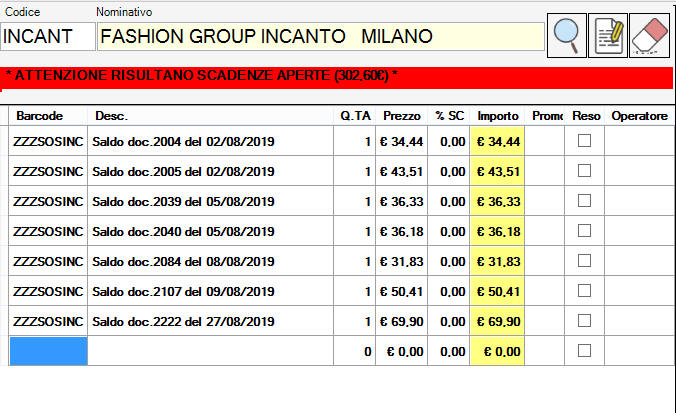The width and height of the screenshot is (676, 413).
Task: Select the blue empty barcode cell
Action: click(48, 351)
